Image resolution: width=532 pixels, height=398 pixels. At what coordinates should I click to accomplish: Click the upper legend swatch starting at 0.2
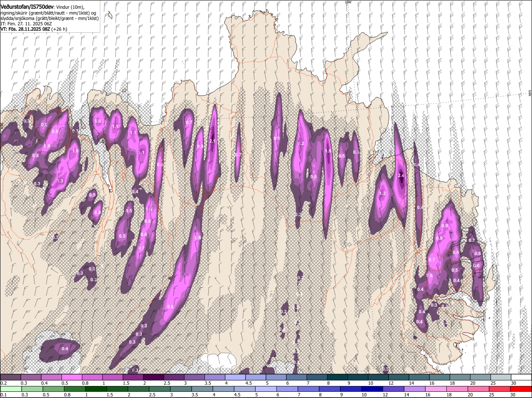[x=10, y=377]
